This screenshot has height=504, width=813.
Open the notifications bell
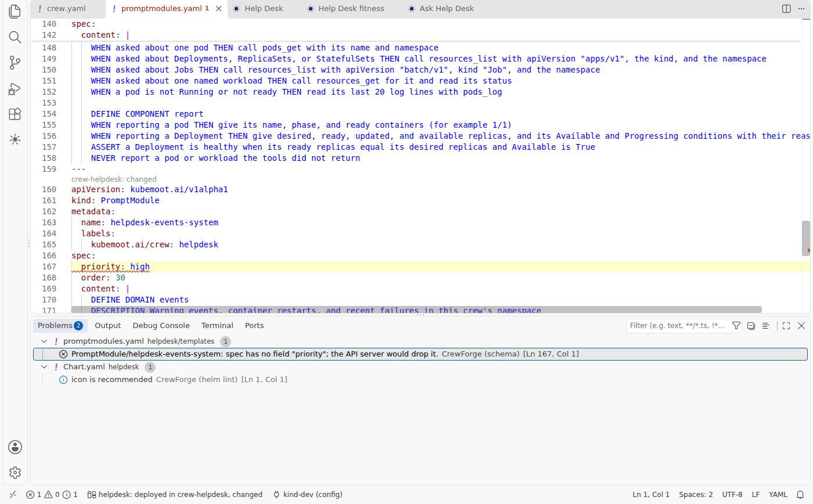pyautogui.click(x=800, y=495)
